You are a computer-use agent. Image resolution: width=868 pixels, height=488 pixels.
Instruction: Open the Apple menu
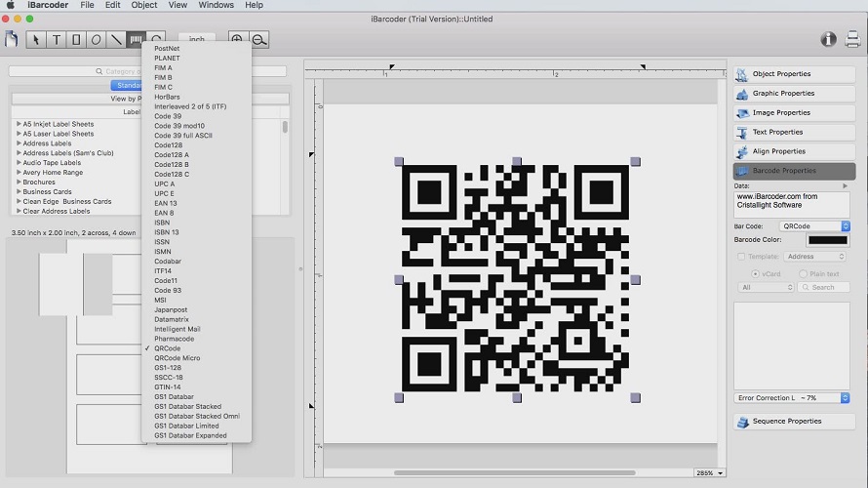coord(10,5)
